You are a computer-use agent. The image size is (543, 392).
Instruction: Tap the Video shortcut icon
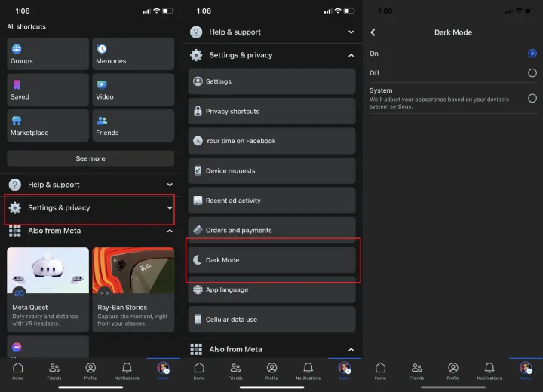click(x=102, y=85)
